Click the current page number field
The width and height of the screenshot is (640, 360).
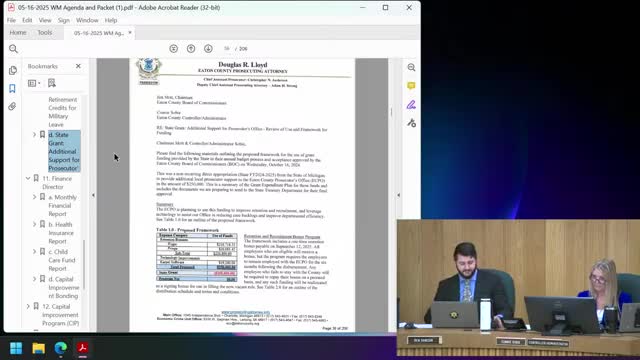(x=227, y=49)
